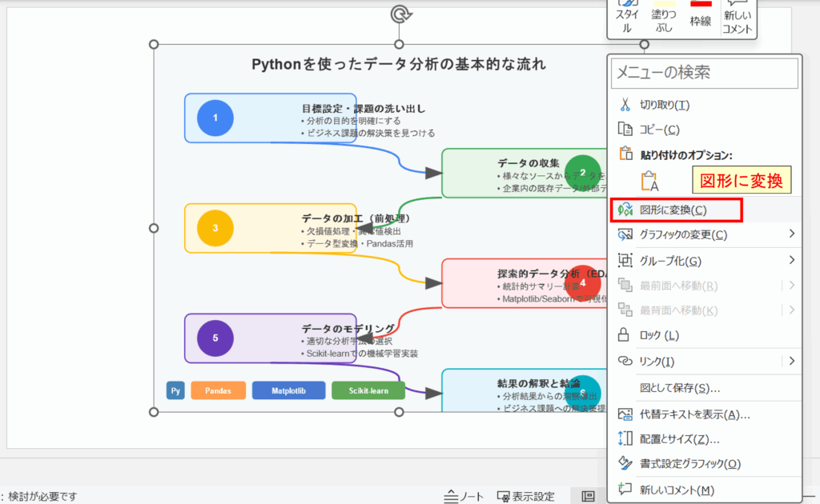Click the bottom-left selection handle
Viewport: 820px width, 504px height.
[154, 412]
